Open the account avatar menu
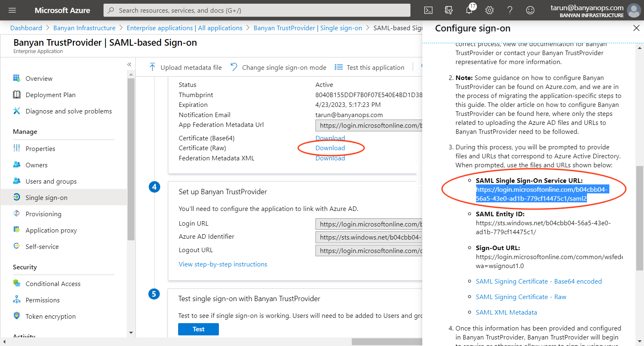The width and height of the screenshot is (644, 346). pyautogui.click(x=634, y=10)
